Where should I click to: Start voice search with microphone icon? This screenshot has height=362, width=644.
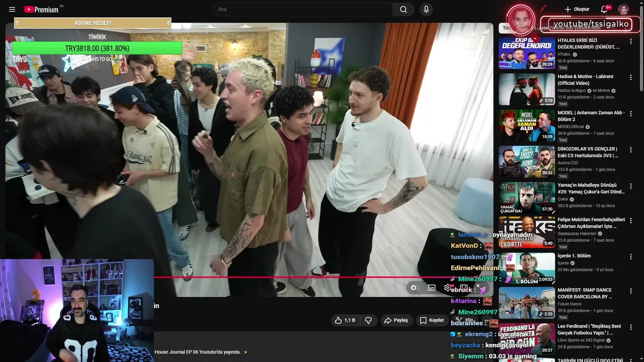[426, 10]
